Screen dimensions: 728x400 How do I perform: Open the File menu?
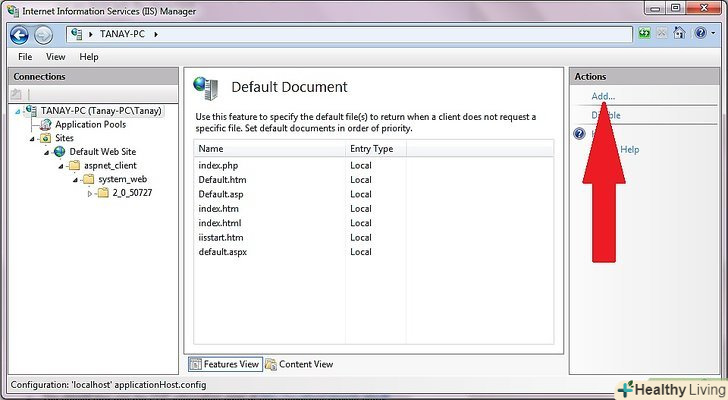pyautogui.click(x=25, y=57)
